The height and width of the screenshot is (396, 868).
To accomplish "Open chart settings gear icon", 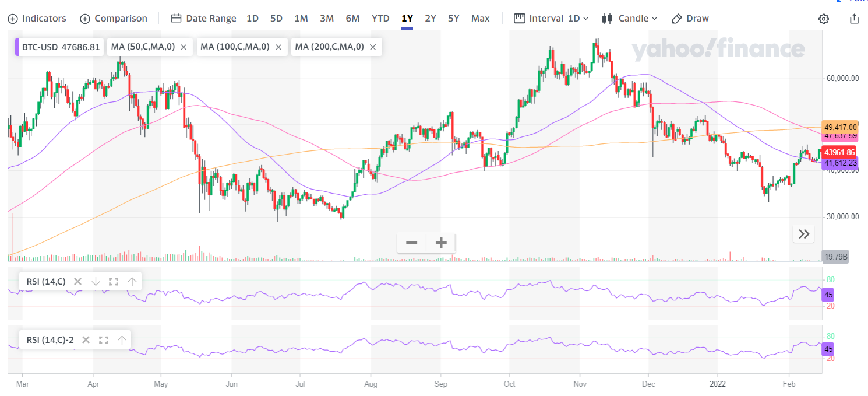I will [823, 19].
